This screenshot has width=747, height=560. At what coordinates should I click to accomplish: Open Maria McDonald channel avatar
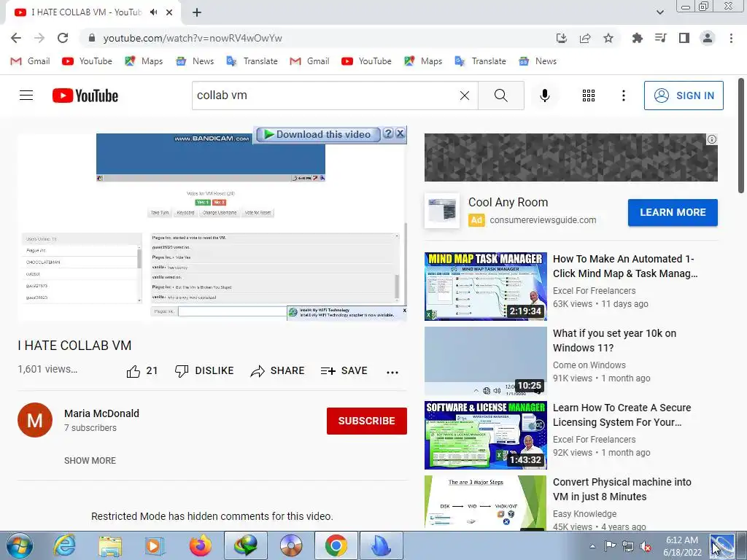35,420
